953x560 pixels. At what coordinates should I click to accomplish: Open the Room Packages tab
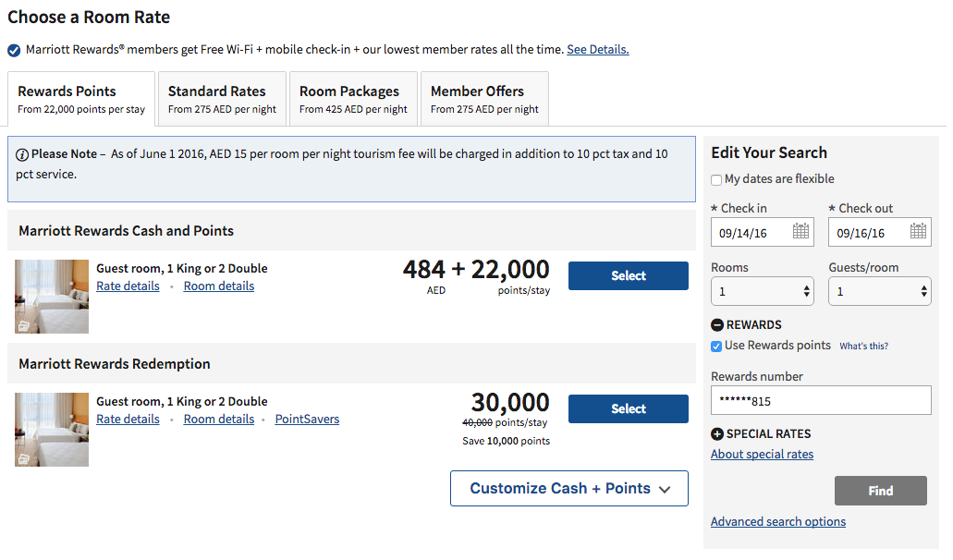pyautogui.click(x=353, y=99)
